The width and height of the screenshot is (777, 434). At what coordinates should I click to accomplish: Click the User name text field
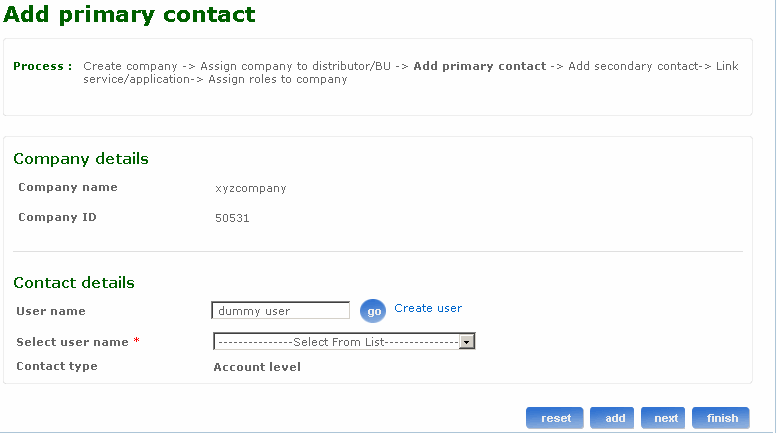pyautogui.click(x=281, y=311)
